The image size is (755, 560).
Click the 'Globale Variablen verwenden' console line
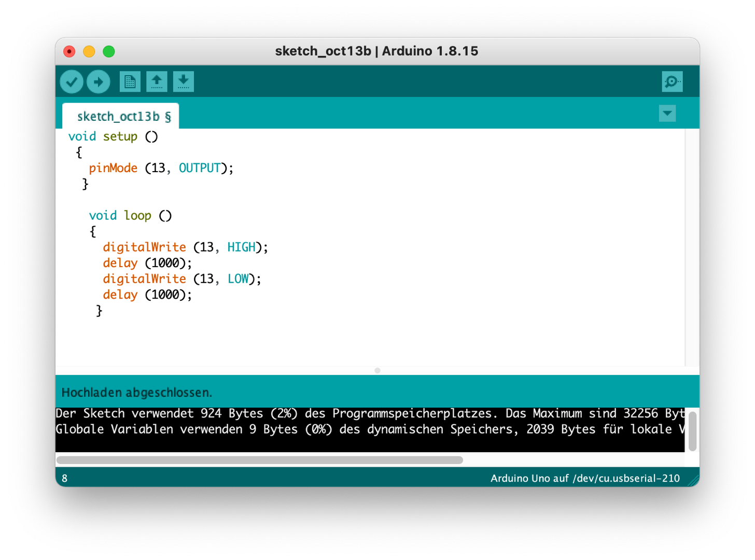tap(370, 429)
